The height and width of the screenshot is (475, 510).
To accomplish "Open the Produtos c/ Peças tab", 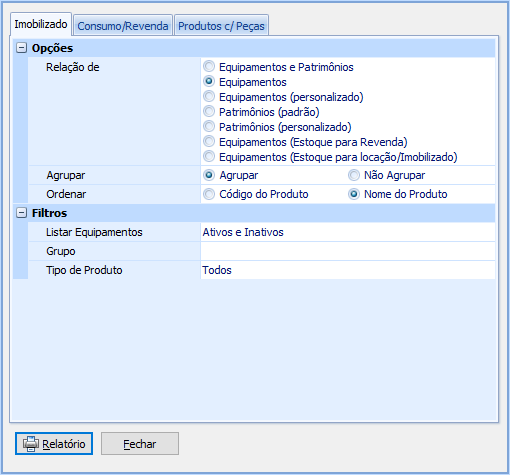I will [221, 25].
